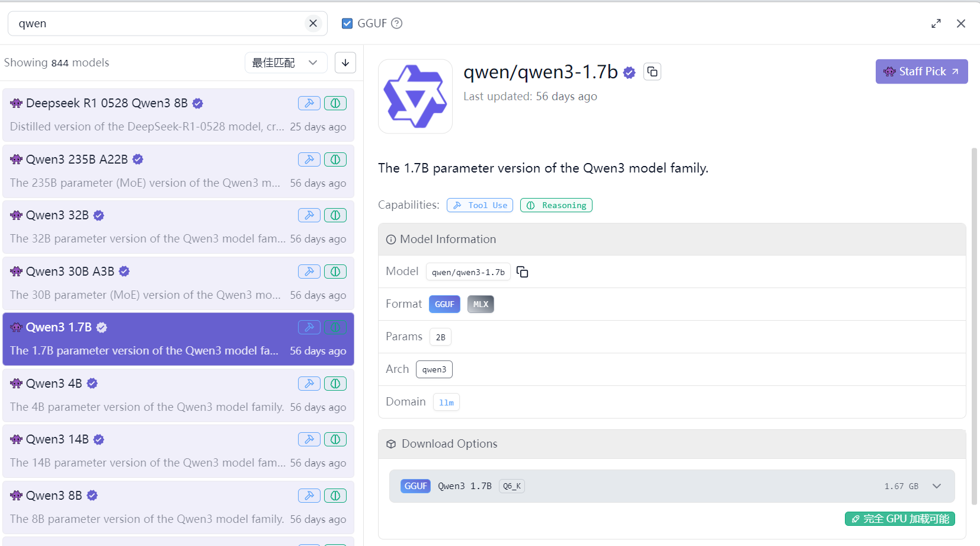This screenshot has width=980, height=546.
Task: Click the Qwen model logo thumbnail
Action: (x=415, y=96)
